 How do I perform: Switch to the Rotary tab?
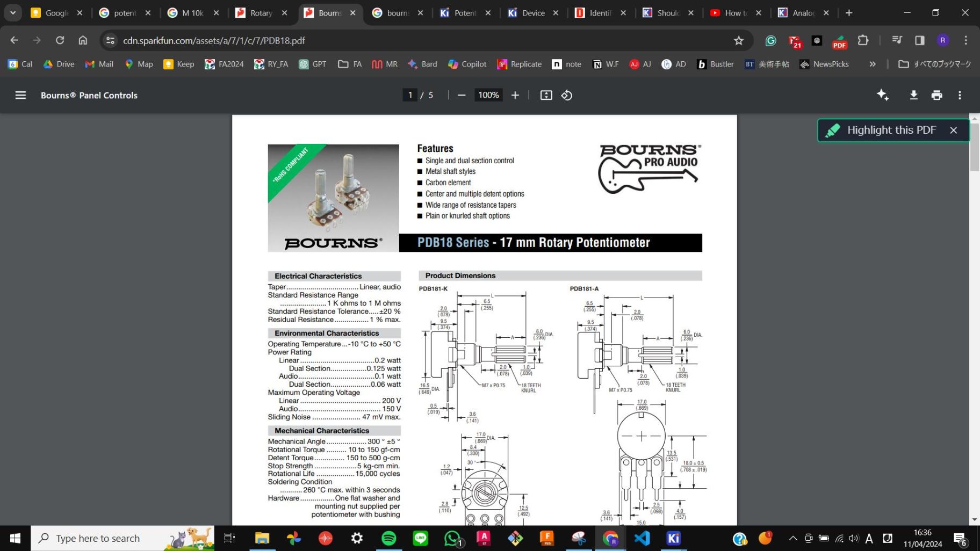point(261,13)
